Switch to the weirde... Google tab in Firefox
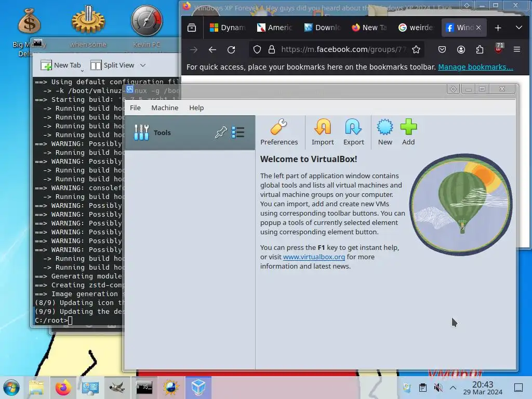Image resolution: width=532 pixels, height=399 pixels. click(417, 28)
